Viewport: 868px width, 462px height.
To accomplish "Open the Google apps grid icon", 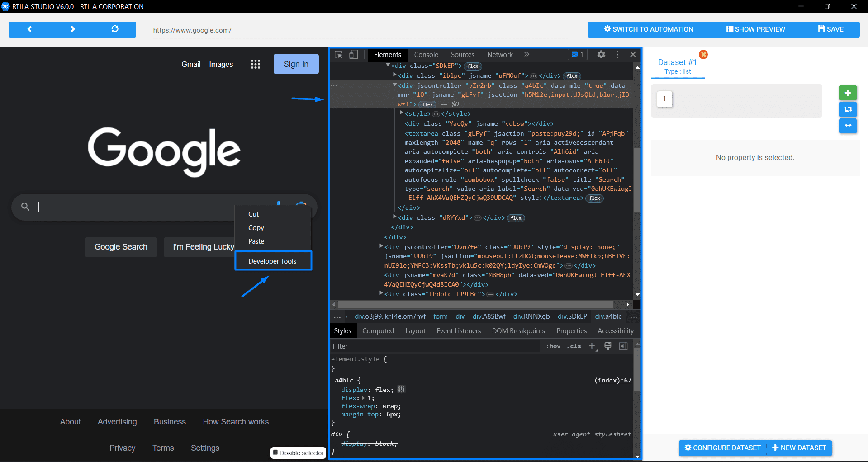I will click(x=256, y=64).
